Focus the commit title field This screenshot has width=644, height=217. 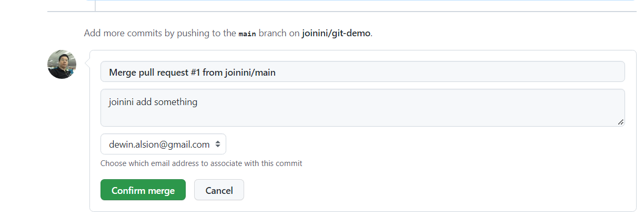363,71
